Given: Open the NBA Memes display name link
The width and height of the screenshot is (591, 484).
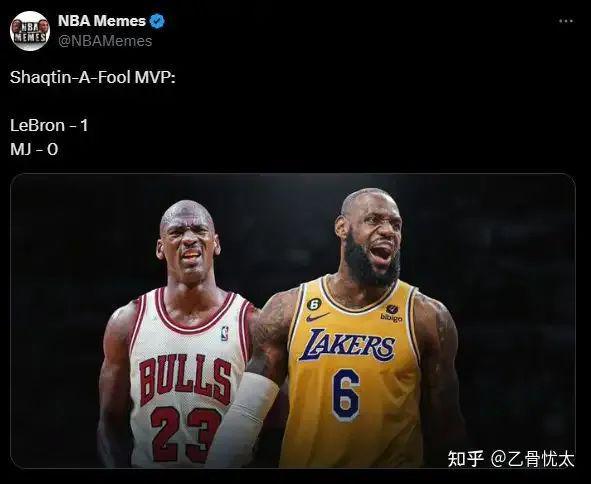Looking at the screenshot, I should (x=102, y=21).
